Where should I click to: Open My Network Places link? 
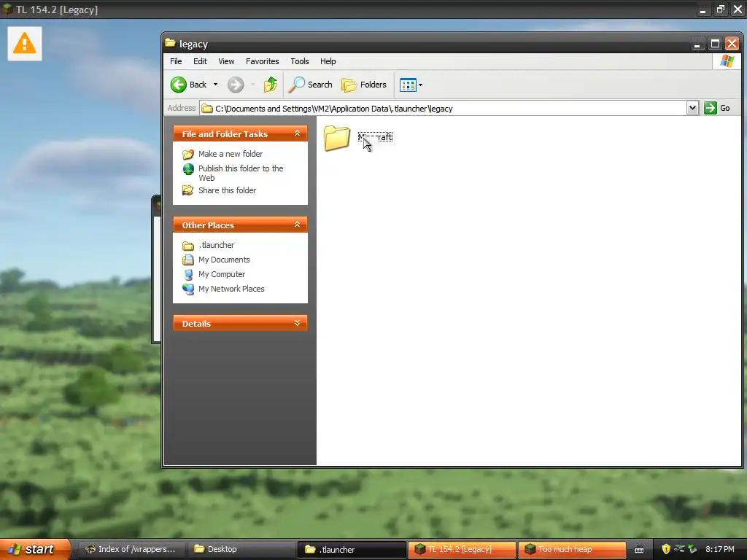coord(231,289)
